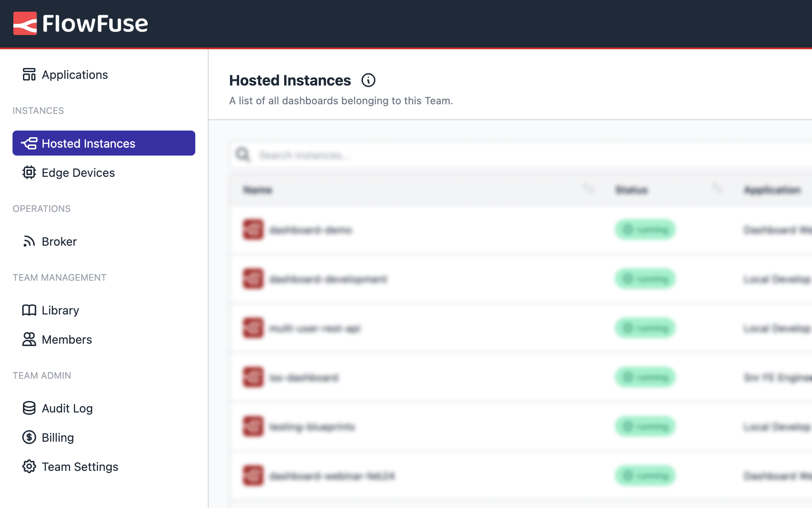The width and height of the screenshot is (812, 508).
Task: Click the Members people icon
Action: (x=28, y=339)
